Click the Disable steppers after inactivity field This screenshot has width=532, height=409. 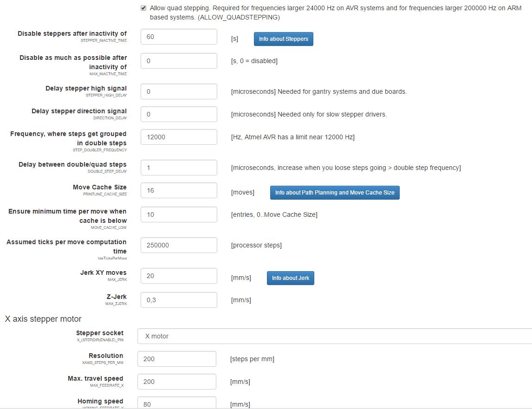pyautogui.click(x=179, y=37)
